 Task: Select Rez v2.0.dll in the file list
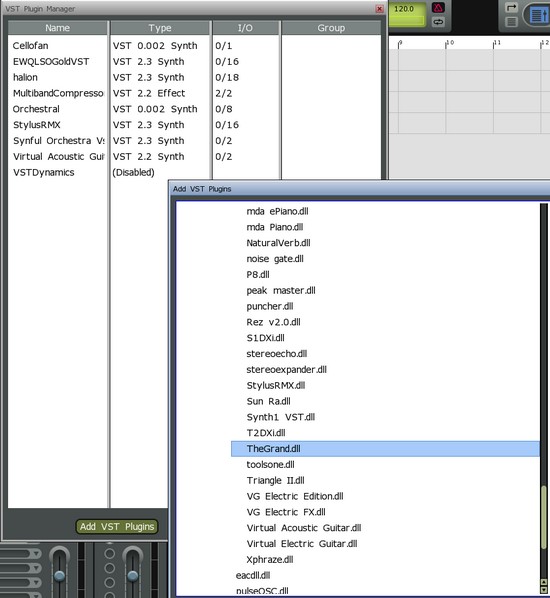tap(273, 322)
